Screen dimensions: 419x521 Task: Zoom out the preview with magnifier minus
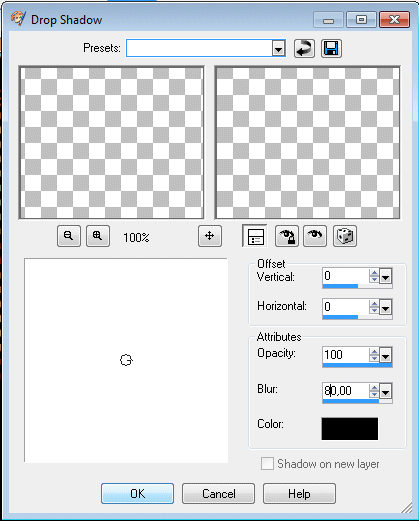coord(69,236)
